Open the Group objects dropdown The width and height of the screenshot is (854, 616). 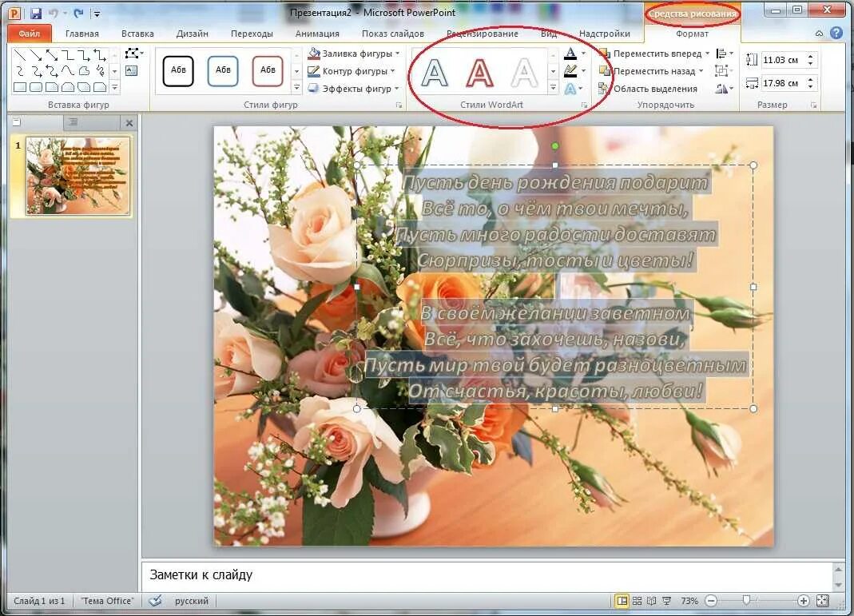tap(723, 71)
